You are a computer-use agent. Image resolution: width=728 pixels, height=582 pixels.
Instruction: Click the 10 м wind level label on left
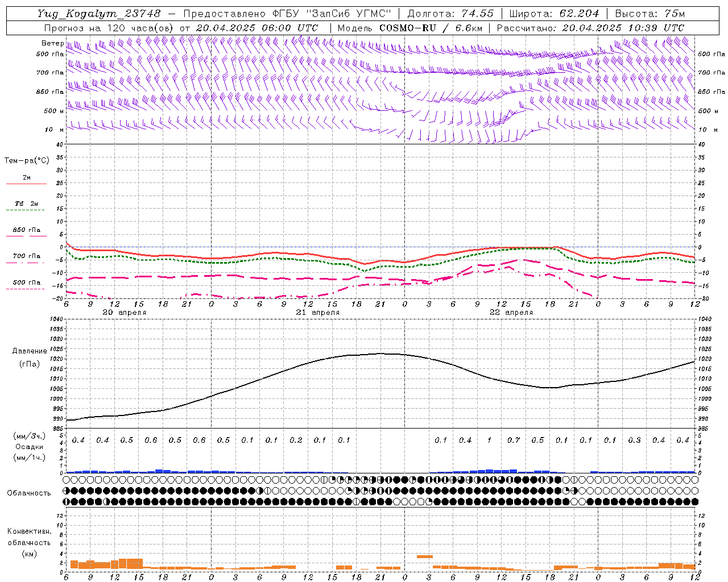tap(55, 130)
